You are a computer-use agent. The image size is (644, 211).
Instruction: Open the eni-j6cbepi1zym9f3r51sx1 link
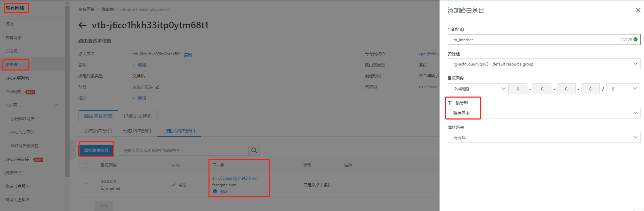pos(235,178)
